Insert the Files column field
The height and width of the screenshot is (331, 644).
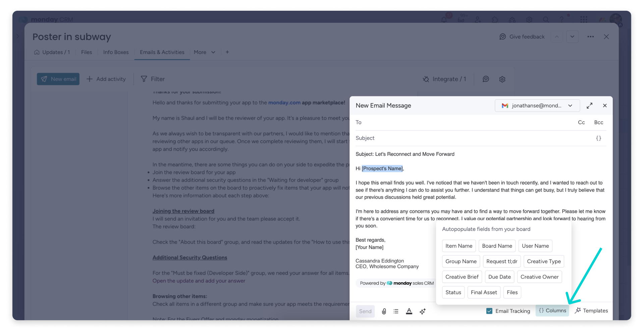[512, 292]
